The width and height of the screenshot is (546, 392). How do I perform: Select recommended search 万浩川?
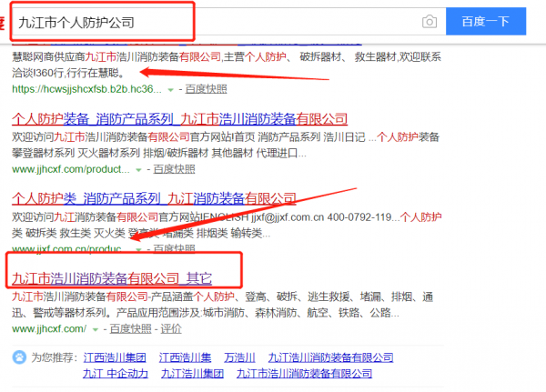(x=241, y=357)
